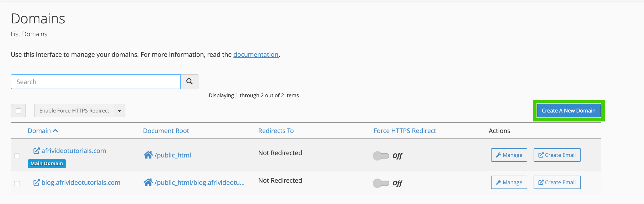Click the search magnifier icon button
The height and width of the screenshot is (204, 644).
coord(189,82)
